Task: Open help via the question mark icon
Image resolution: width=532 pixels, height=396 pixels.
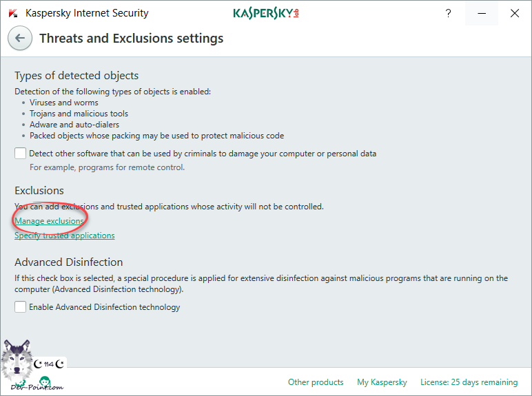Action: [447, 13]
